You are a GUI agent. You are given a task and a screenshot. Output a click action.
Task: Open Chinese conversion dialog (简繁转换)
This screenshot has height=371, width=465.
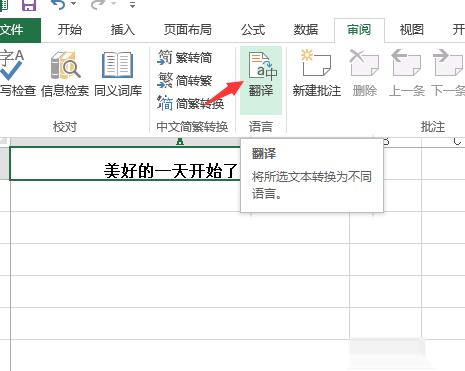click(191, 104)
